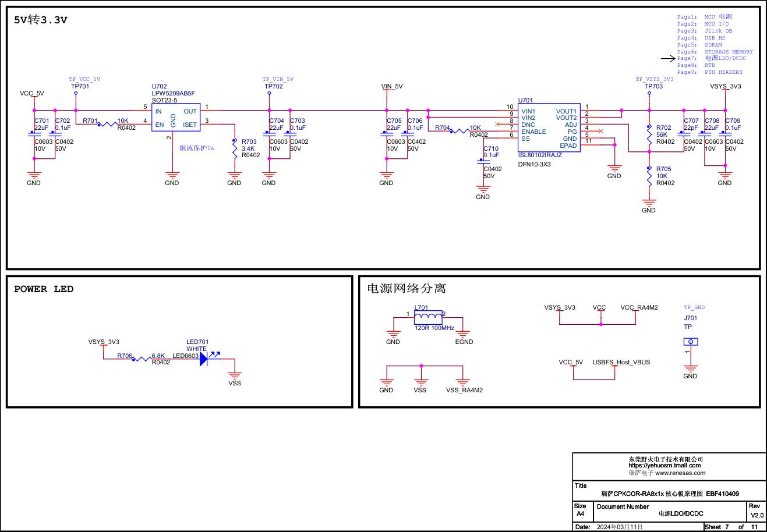Select the VIN_5V net label
This screenshot has width=767, height=532.
point(392,86)
